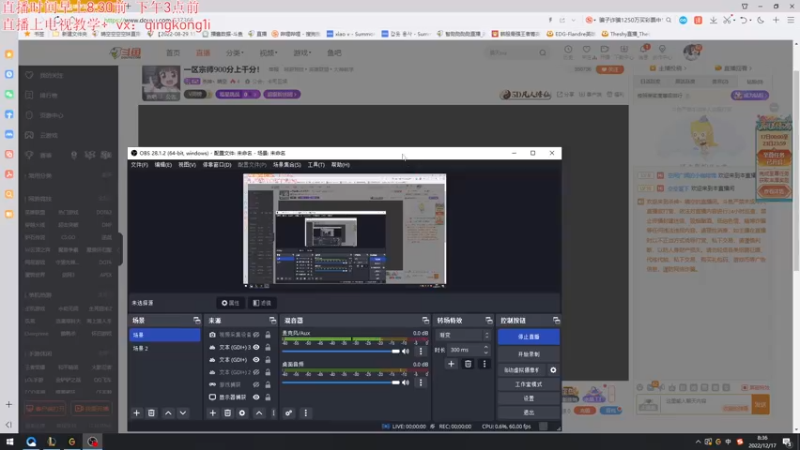Open transition properties three-dot menu
This screenshot has height=450, width=800.
click(484, 364)
